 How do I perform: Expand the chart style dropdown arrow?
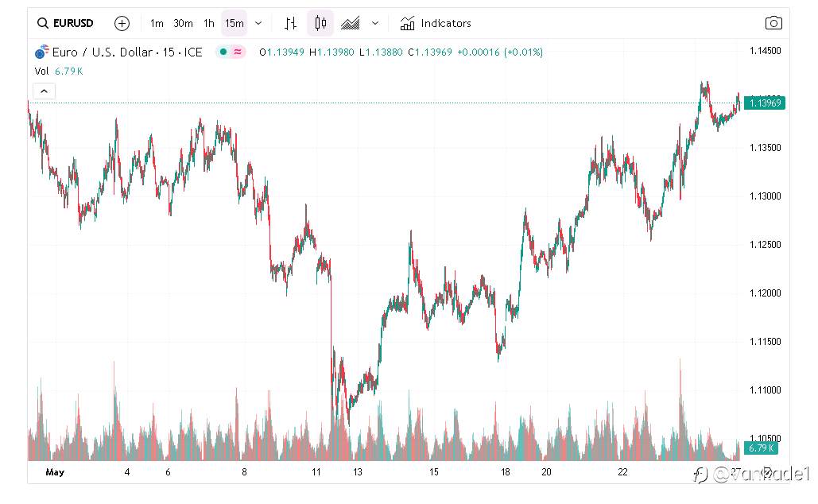[x=375, y=24]
